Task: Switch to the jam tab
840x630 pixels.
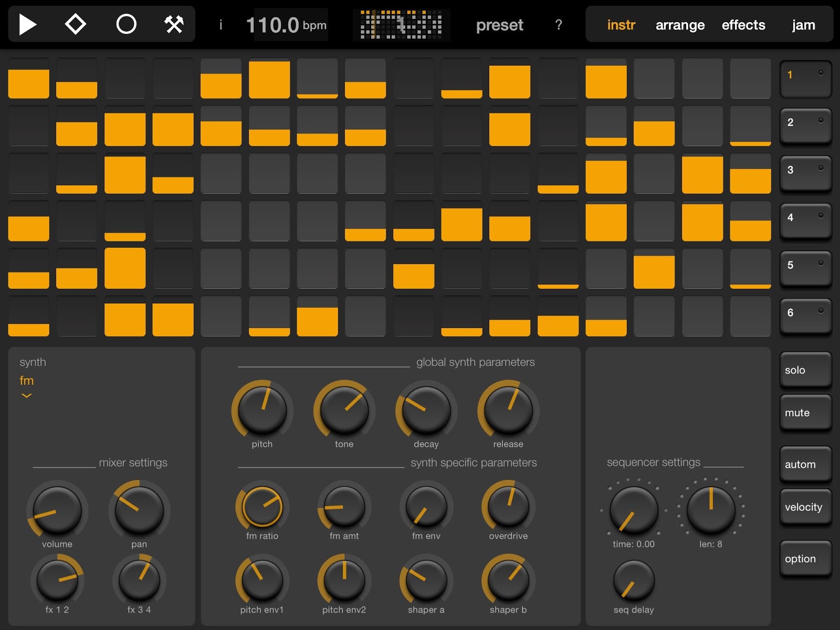Action: tap(803, 25)
